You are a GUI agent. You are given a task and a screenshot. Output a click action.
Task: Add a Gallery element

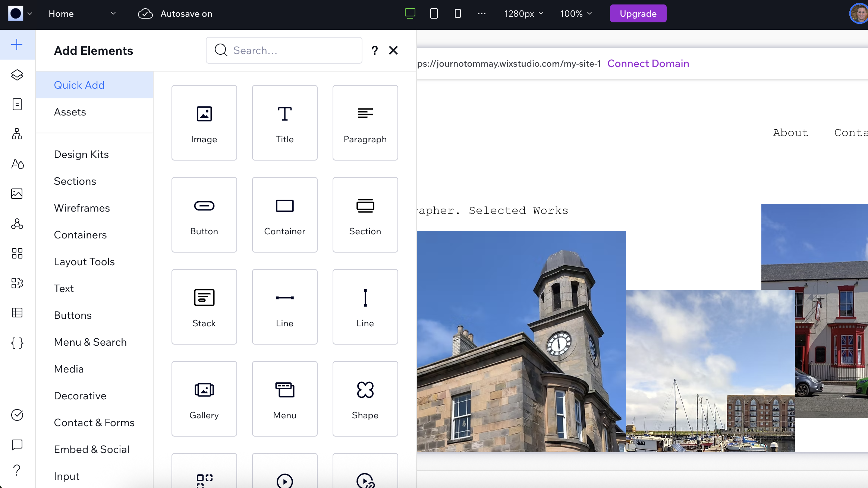[x=204, y=399]
